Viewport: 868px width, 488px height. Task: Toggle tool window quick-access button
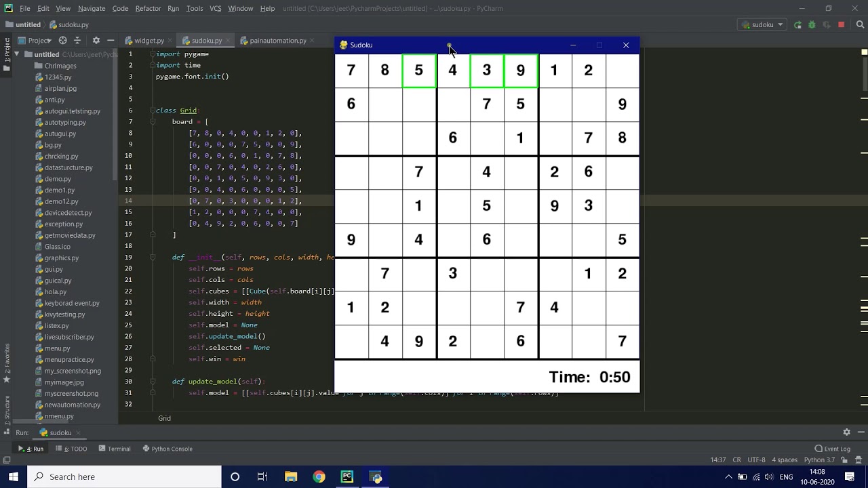6,460
